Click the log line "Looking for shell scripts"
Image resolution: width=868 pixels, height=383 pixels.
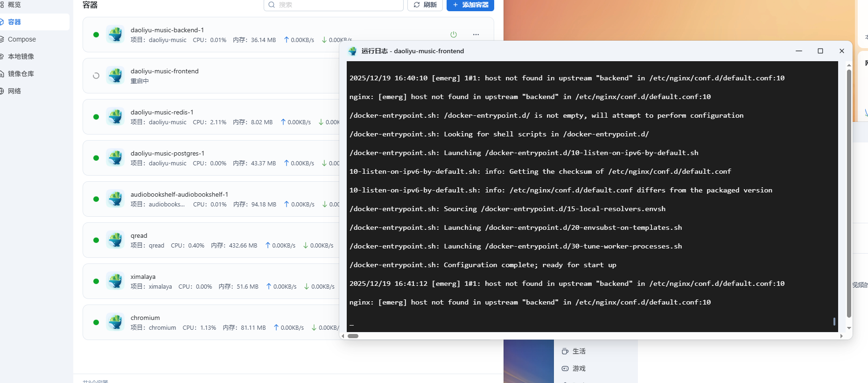[x=499, y=134]
